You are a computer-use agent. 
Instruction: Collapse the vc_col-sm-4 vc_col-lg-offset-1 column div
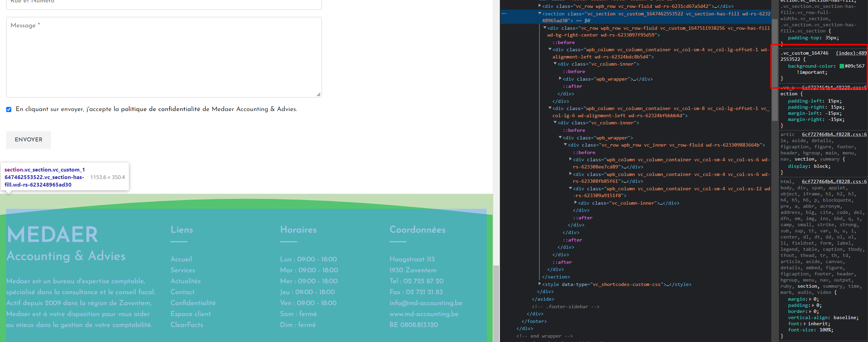(550, 49)
